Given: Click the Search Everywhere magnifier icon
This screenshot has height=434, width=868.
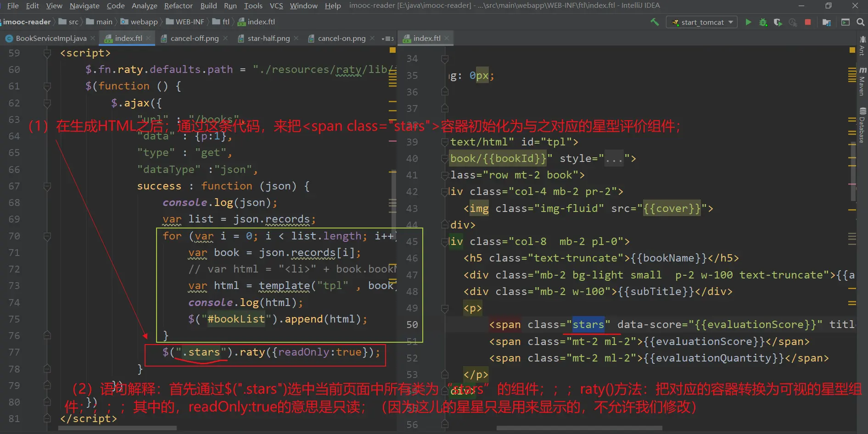Looking at the screenshot, I should point(861,22).
